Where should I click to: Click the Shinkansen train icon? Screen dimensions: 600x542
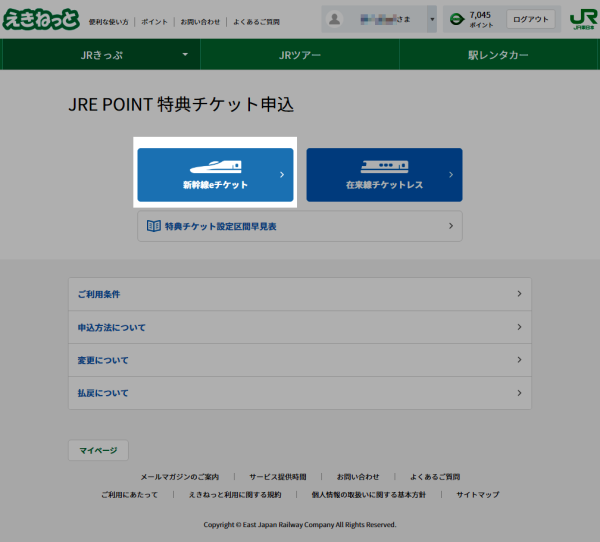click(215, 167)
